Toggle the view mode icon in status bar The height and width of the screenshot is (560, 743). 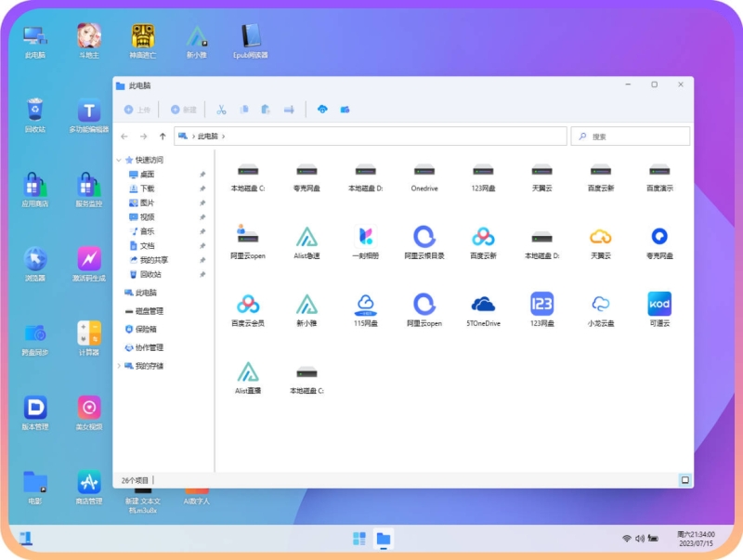point(685,480)
